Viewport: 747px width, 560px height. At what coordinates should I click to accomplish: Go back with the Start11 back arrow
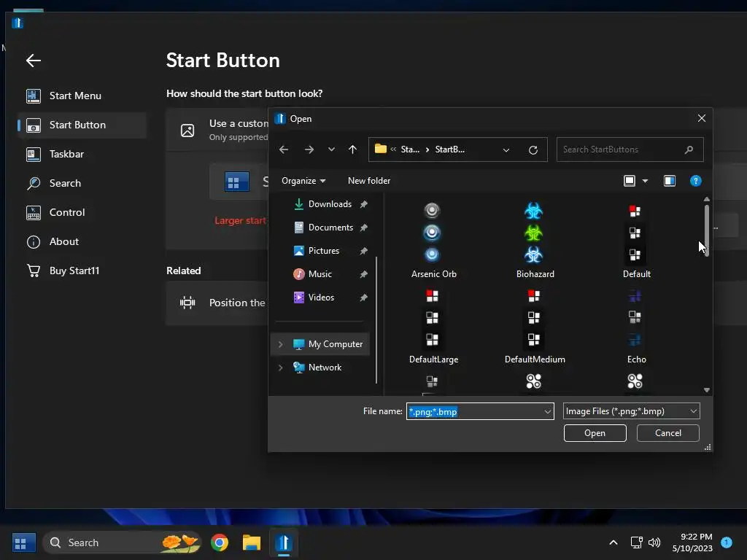click(x=34, y=61)
